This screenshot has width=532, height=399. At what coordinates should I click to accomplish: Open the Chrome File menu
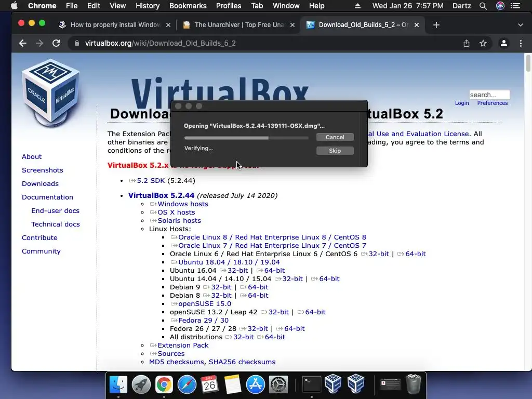click(72, 6)
